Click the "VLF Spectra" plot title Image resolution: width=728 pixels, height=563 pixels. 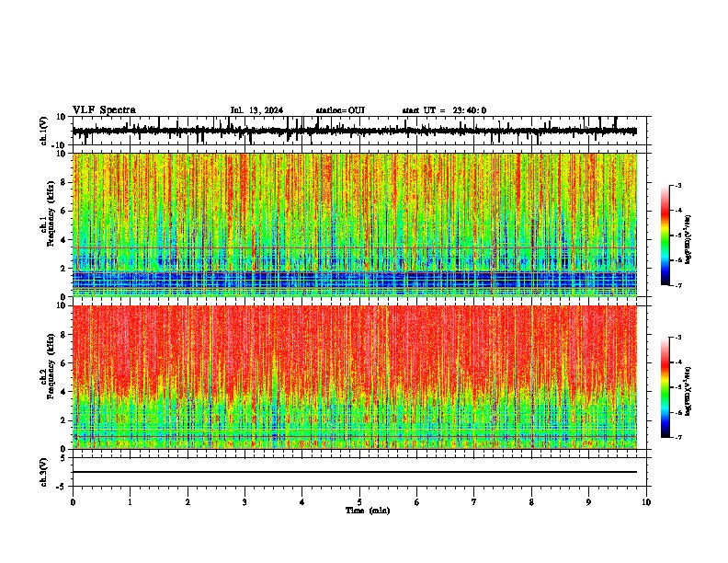point(104,110)
